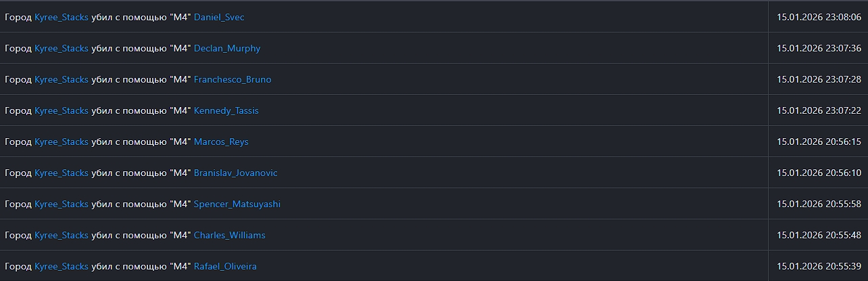Click the 20:55:39 timestamp cell

coord(819,267)
